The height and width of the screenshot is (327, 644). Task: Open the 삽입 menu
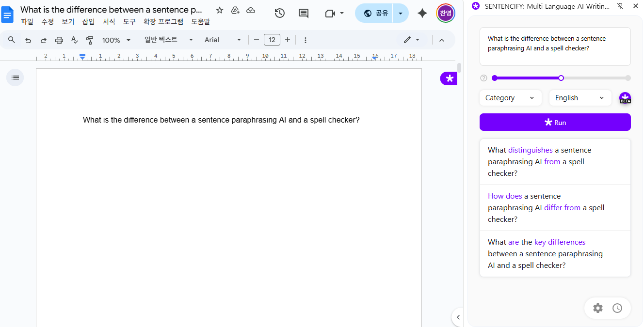[x=89, y=22]
